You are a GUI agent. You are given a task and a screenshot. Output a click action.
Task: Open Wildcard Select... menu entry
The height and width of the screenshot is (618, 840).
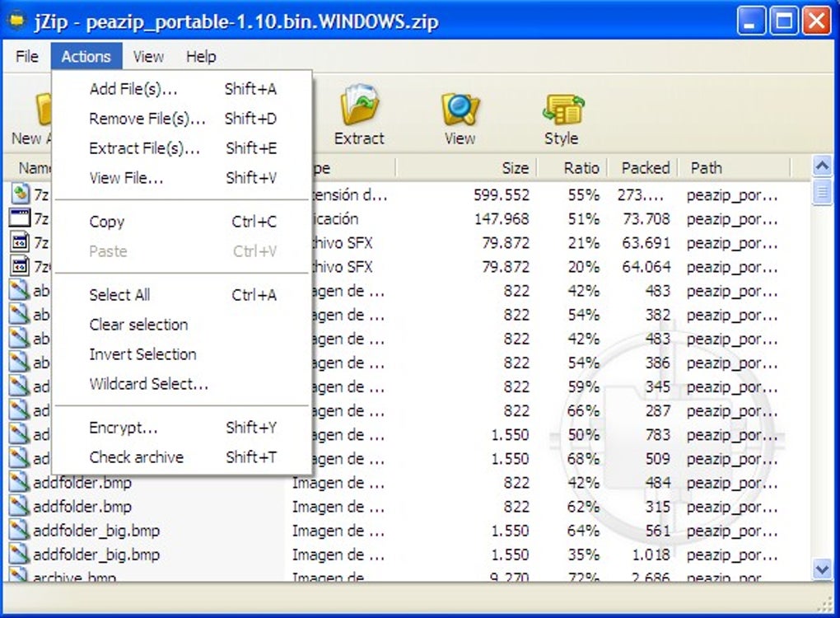click(x=182, y=384)
